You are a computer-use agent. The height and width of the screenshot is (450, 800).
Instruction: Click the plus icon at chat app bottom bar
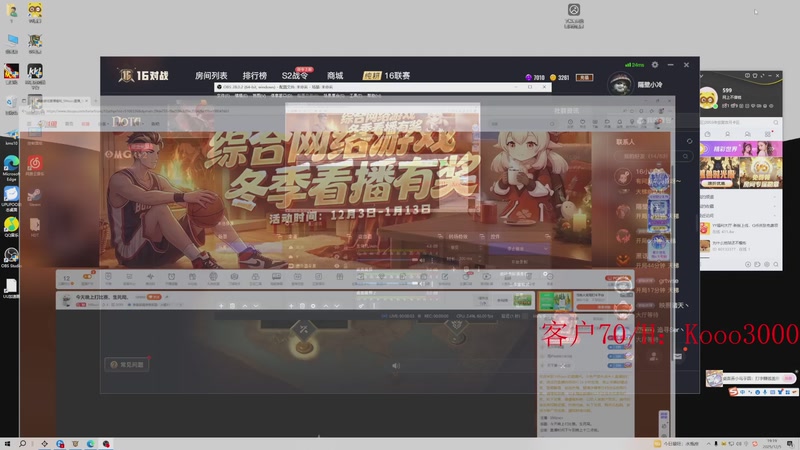click(748, 264)
